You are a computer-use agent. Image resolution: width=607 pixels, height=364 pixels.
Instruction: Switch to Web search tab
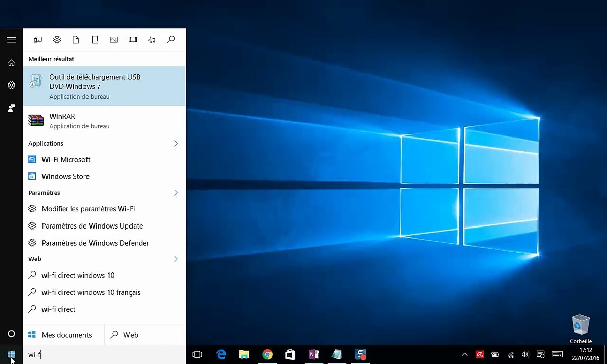(x=145, y=335)
